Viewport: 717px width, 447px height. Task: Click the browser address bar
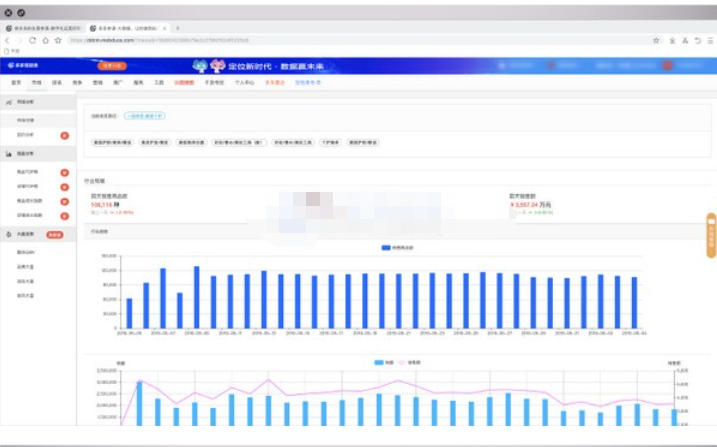[350, 41]
